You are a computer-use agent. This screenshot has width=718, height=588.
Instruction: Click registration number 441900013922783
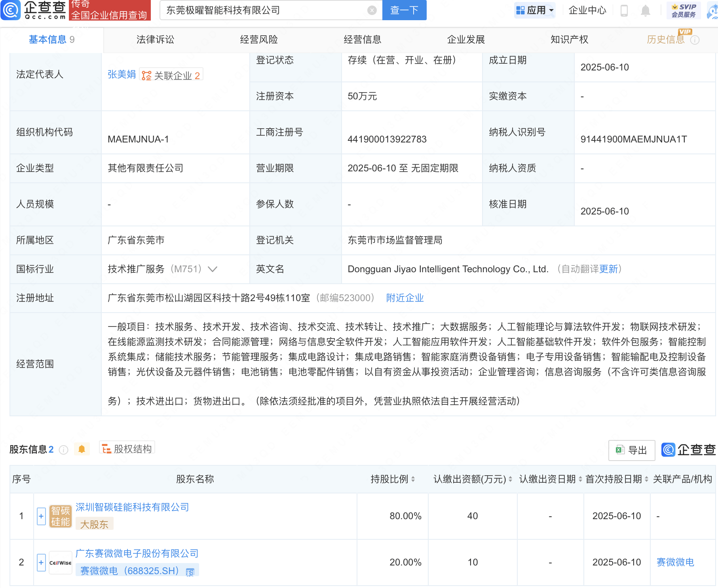click(387, 139)
